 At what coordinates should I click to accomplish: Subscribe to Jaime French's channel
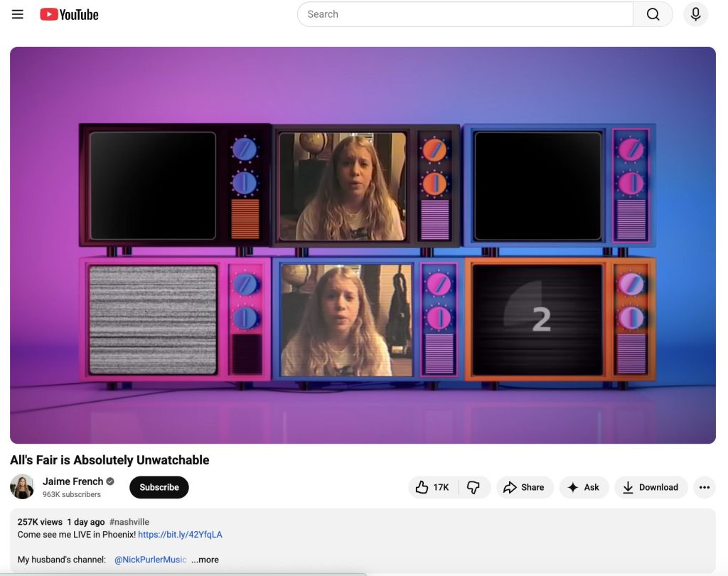click(159, 487)
